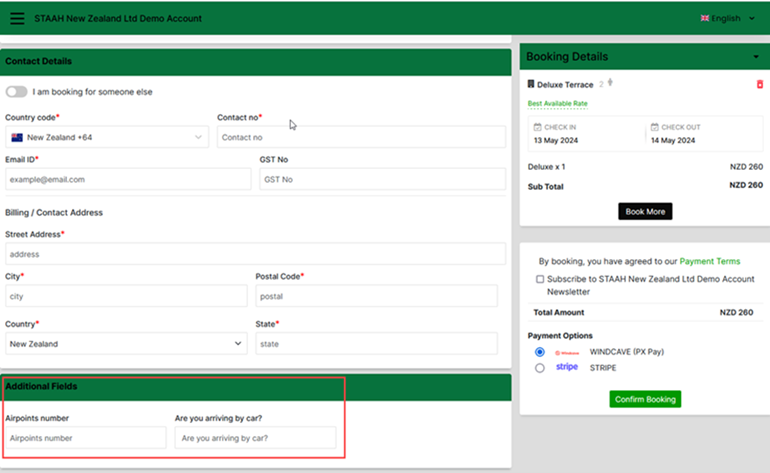The width and height of the screenshot is (770, 473).
Task: Click the building icon next to Deluxe Terrace
Action: (x=531, y=85)
